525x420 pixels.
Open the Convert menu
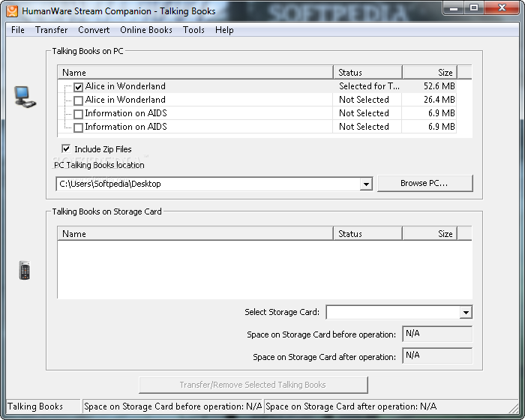(x=94, y=30)
